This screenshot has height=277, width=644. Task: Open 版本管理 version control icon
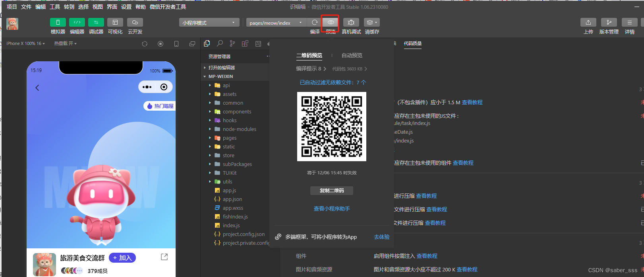pyautogui.click(x=609, y=22)
